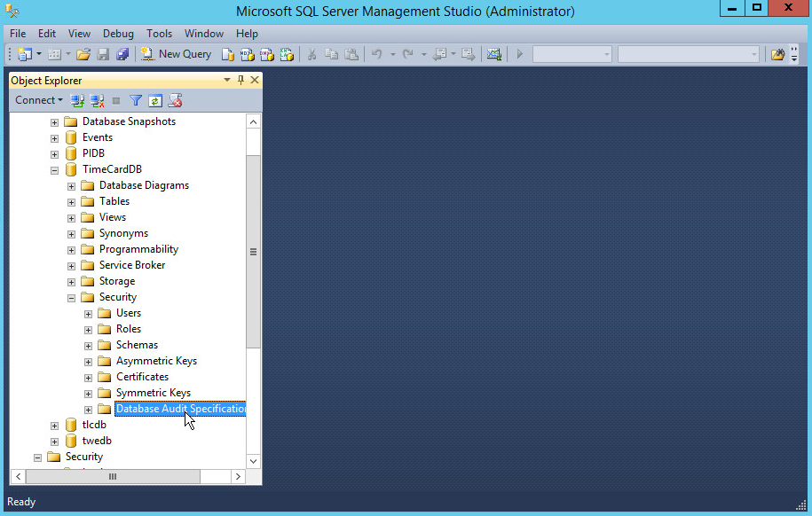Expand the tlcdb database node
The image size is (812, 516).
[x=55, y=425]
